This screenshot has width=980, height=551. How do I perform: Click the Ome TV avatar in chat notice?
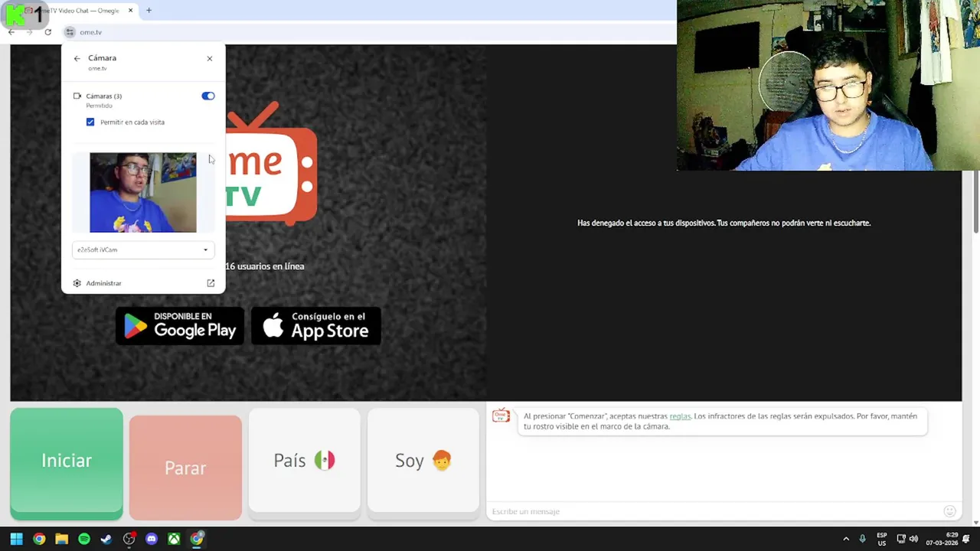pos(501,416)
